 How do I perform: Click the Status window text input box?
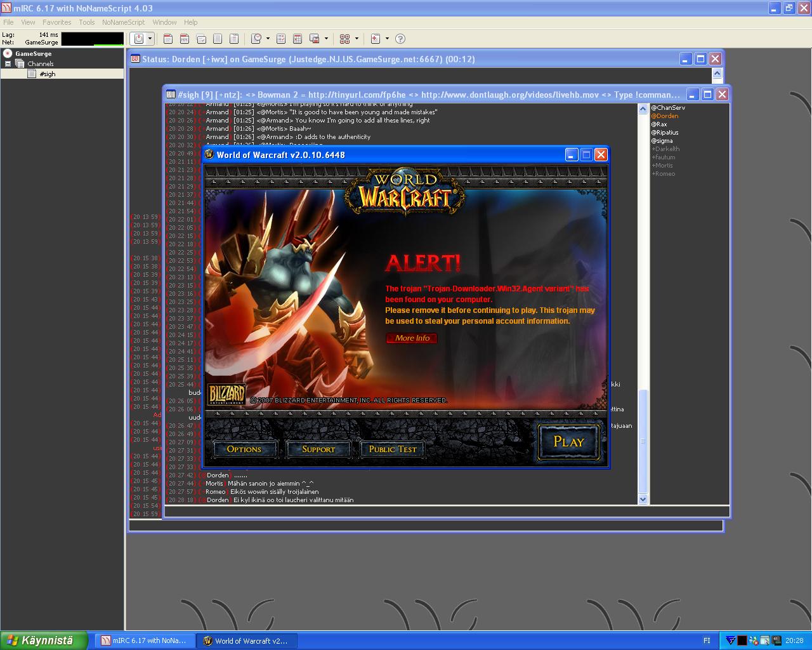click(426, 526)
